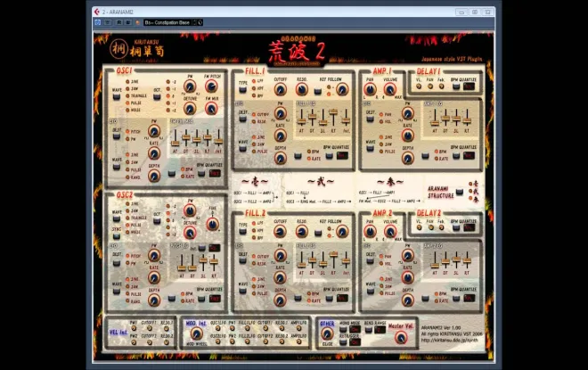Toggle the MONO MODE button
The height and width of the screenshot is (370, 588).
pyautogui.click(x=343, y=330)
